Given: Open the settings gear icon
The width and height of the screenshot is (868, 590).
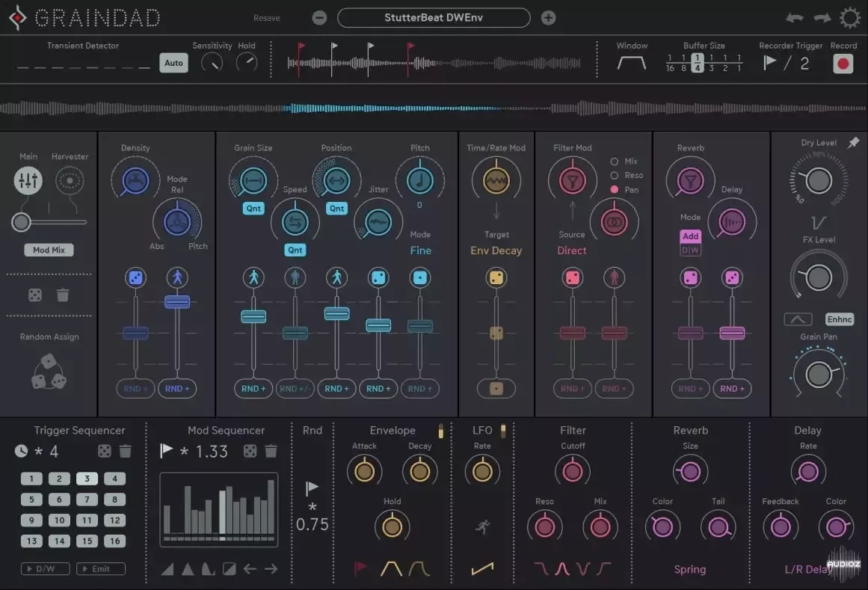Looking at the screenshot, I should pos(850,18).
